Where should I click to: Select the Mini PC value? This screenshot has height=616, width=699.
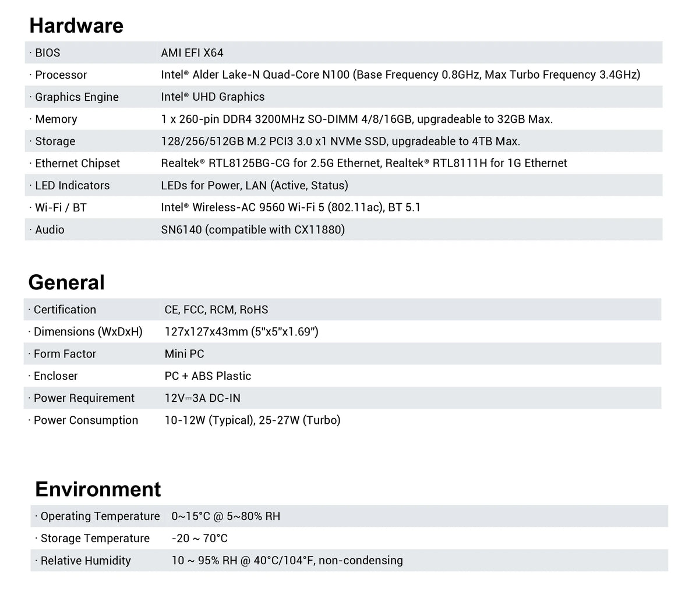tap(185, 354)
